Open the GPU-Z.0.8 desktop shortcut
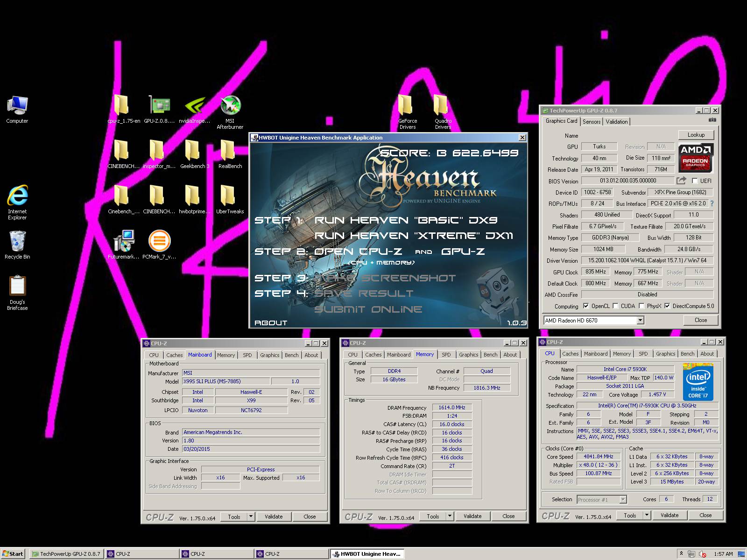This screenshot has width=747, height=560. point(159,110)
